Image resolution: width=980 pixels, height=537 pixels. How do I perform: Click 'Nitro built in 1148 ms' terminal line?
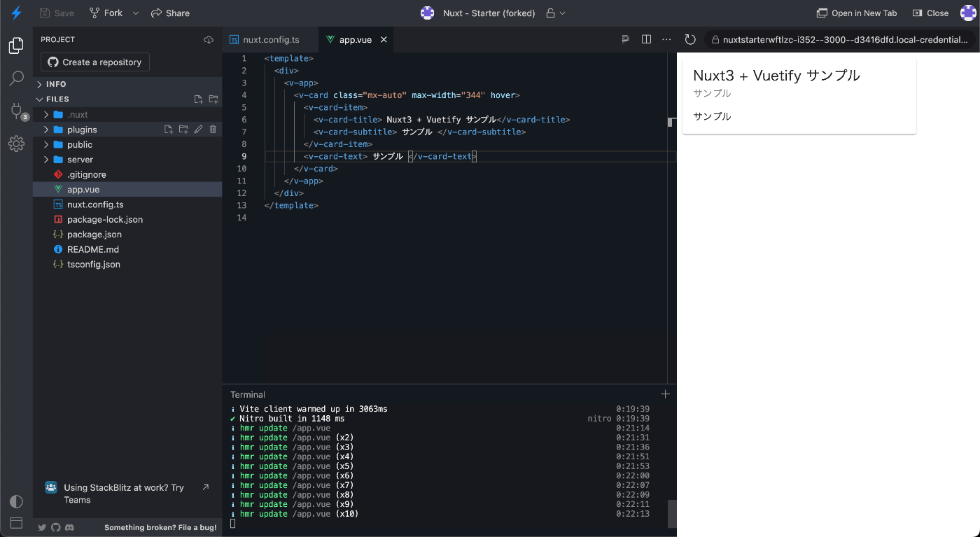(292, 419)
